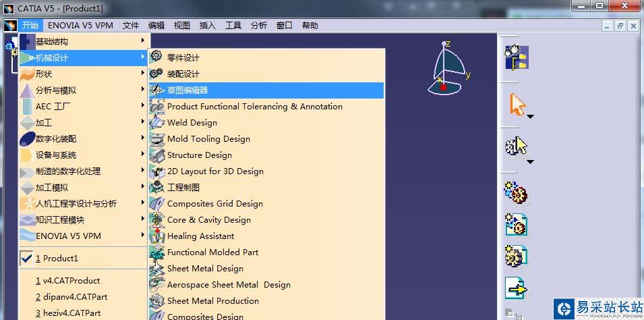The width and height of the screenshot is (644, 320).
Task: Open the Select tool dropdown arrow
Action: pyautogui.click(x=530, y=117)
